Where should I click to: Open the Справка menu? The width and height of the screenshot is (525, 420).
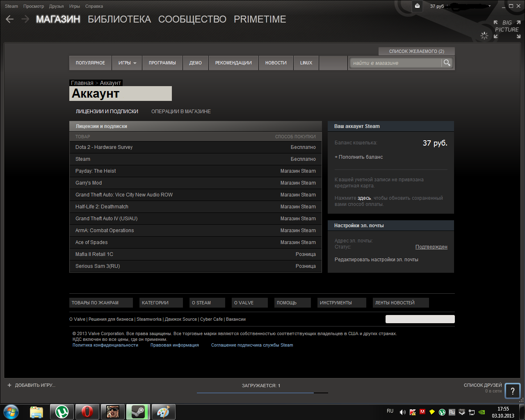(94, 6)
